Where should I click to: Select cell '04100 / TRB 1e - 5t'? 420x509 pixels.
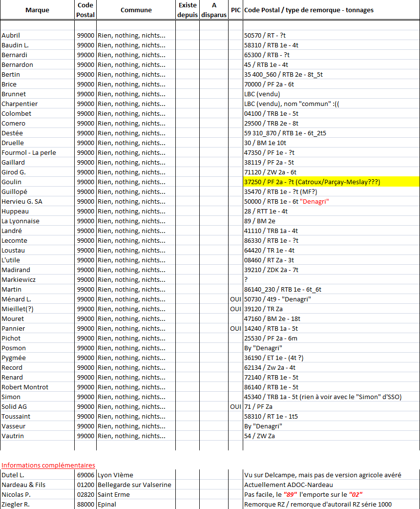pyautogui.click(x=332, y=113)
